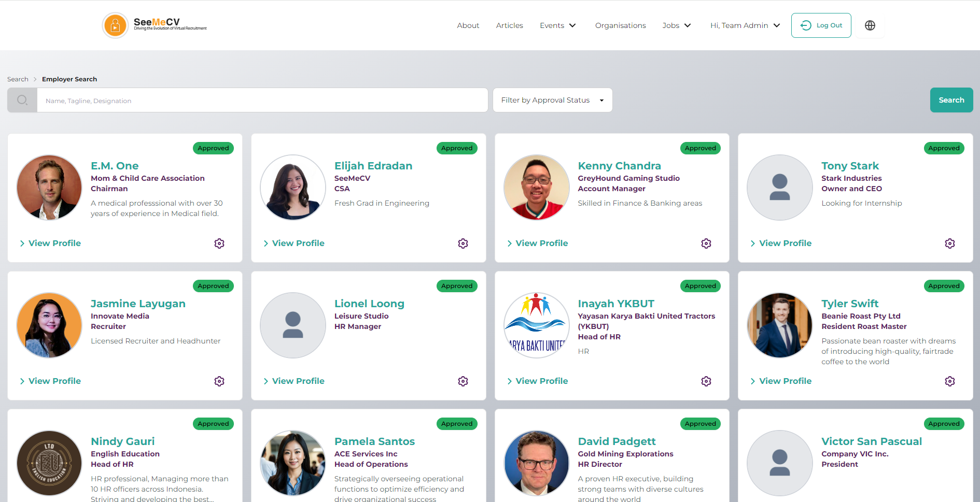This screenshot has width=980, height=502.
Task: Click the Approved badge on E.M. One card
Action: [213, 148]
